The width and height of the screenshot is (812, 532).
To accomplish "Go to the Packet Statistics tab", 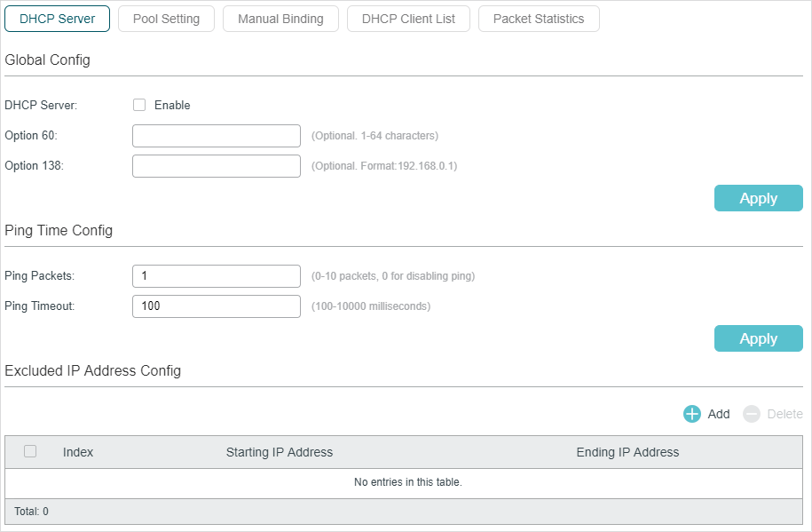I will pyautogui.click(x=539, y=19).
